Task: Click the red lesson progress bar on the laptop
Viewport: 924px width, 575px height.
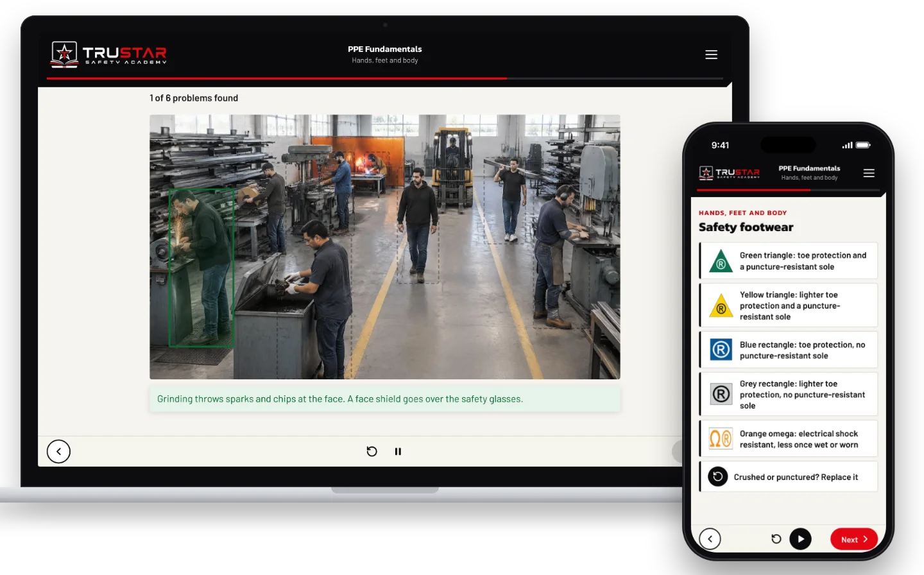Action: [x=277, y=78]
